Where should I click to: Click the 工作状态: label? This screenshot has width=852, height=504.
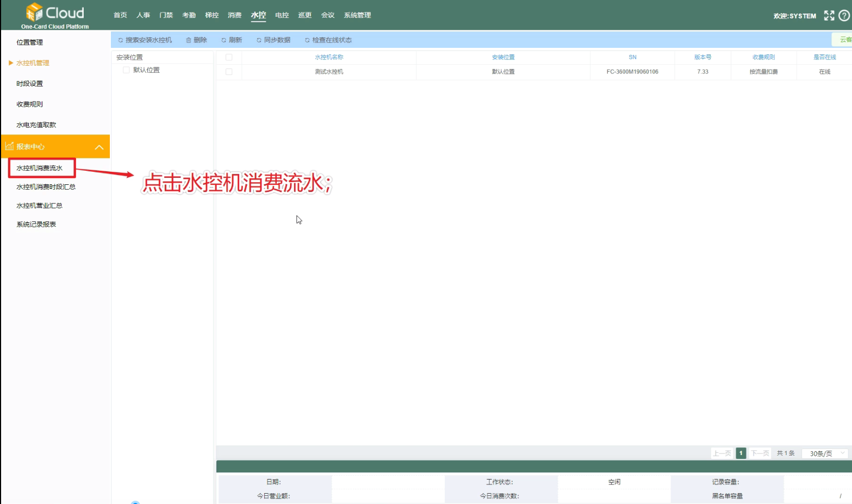point(499,482)
